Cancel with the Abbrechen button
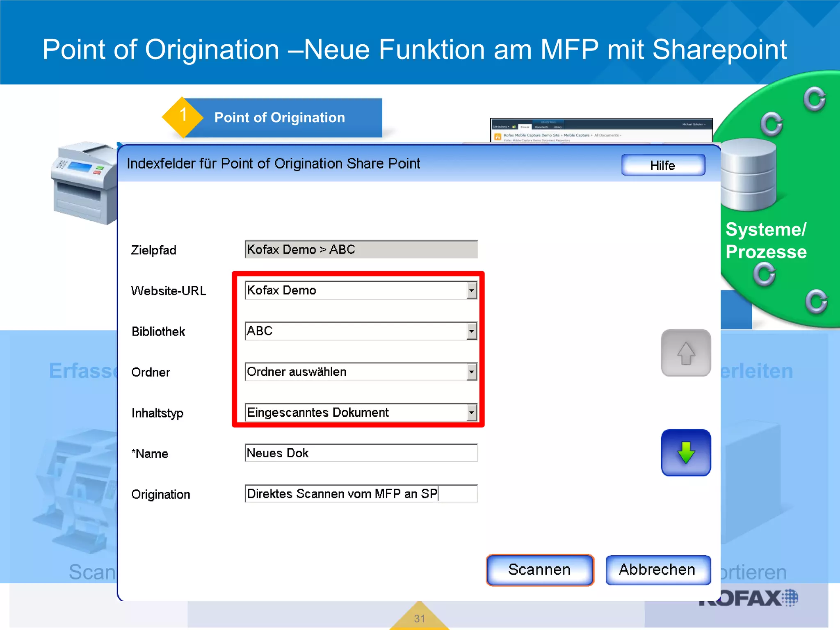The height and width of the screenshot is (630, 840). [658, 570]
